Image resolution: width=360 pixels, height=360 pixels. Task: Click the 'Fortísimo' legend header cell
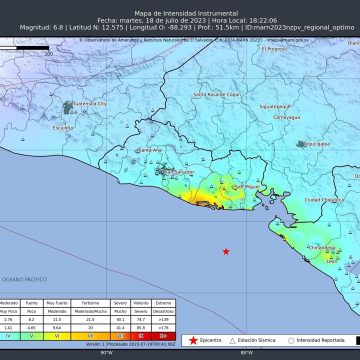(x=90, y=303)
